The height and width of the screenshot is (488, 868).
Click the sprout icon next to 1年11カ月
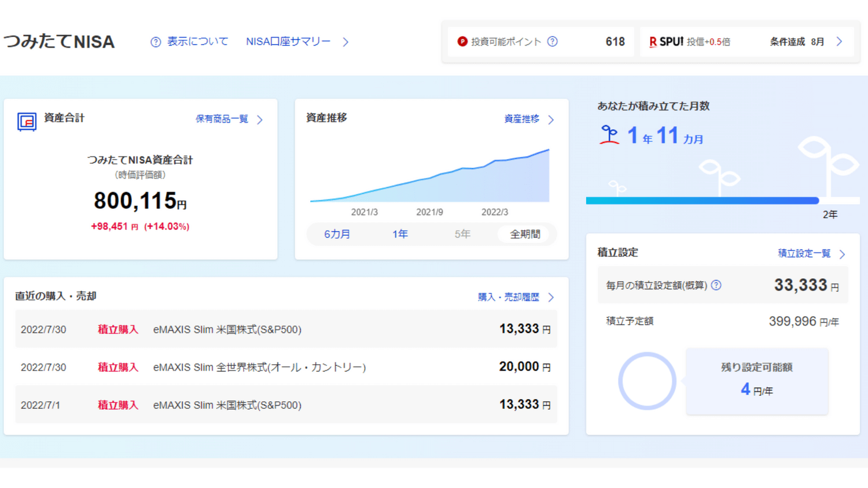609,135
